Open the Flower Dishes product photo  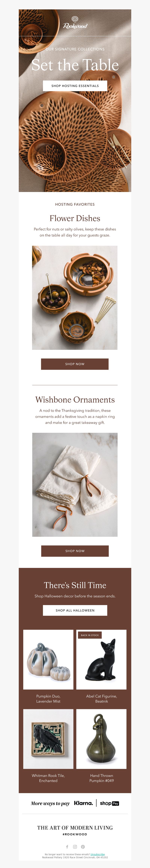point(75,297)
